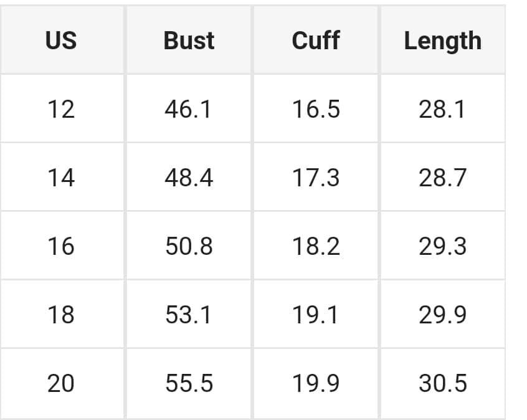The width and height of the screenshot is (527, 420).
Task: Select the 55.5 bust measurement
Action: 189,383
